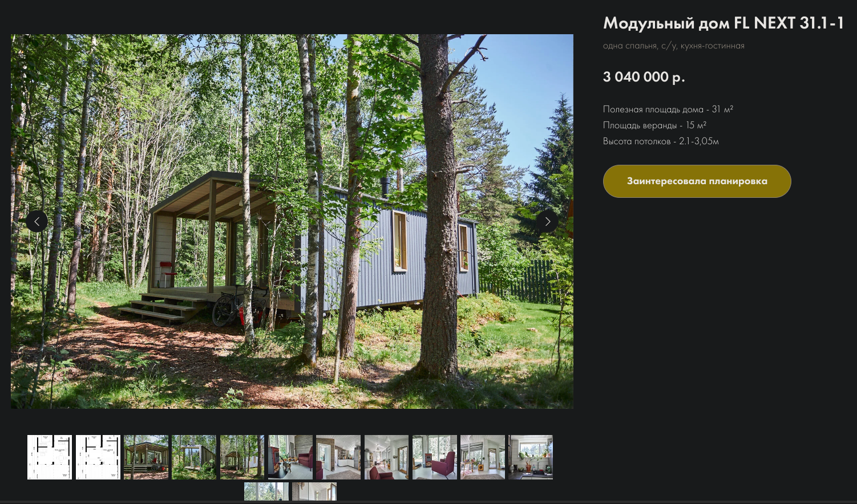Screen dimensions: 857x504
Task: Select the partially visible window view thumbnail
Action: coord(266,491)
